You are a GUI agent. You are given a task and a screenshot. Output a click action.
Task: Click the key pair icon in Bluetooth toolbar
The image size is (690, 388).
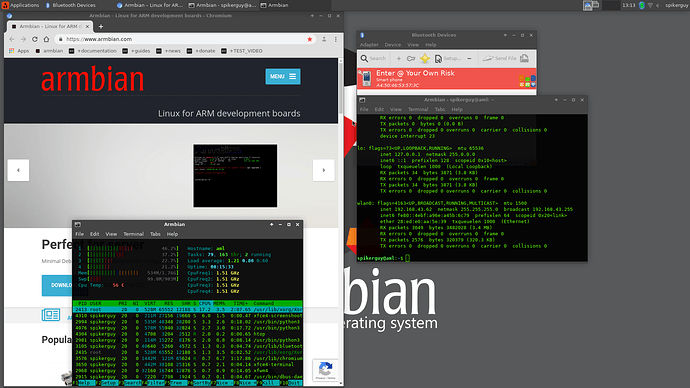point(411,59)
